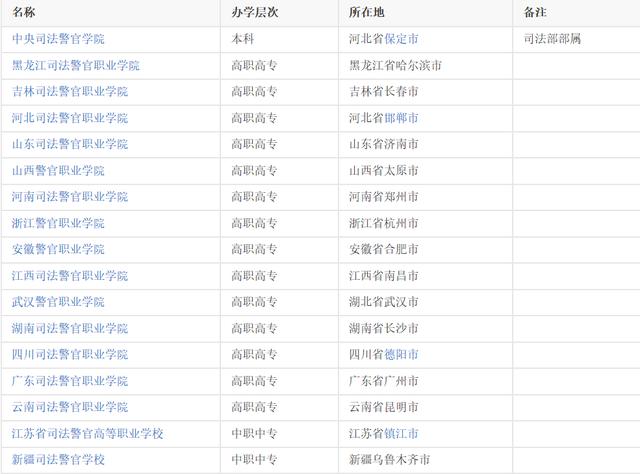Follow the 邯郸市 city link
The width and height of the screenshot is (640, 474).
pyautogui.click(x=401, y=118)
